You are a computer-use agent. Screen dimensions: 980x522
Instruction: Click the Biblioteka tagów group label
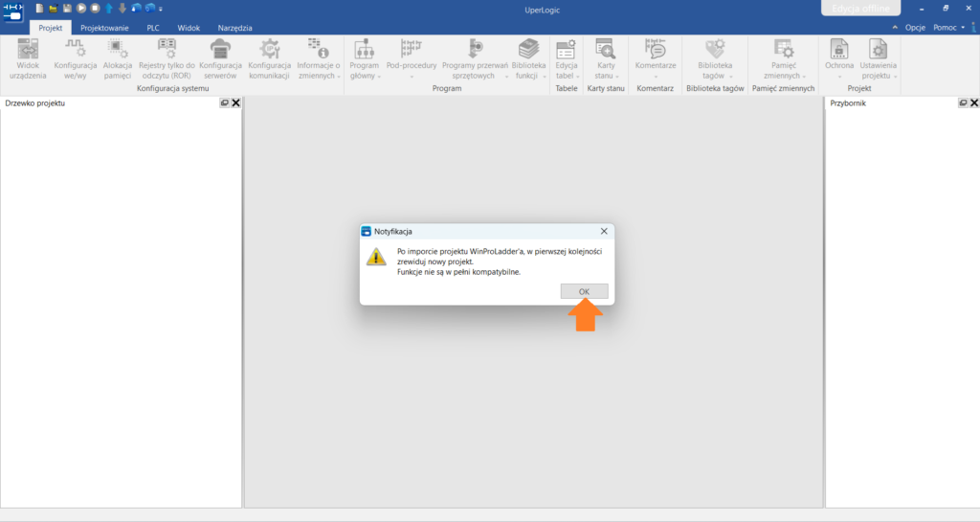[x=715, y=89]
